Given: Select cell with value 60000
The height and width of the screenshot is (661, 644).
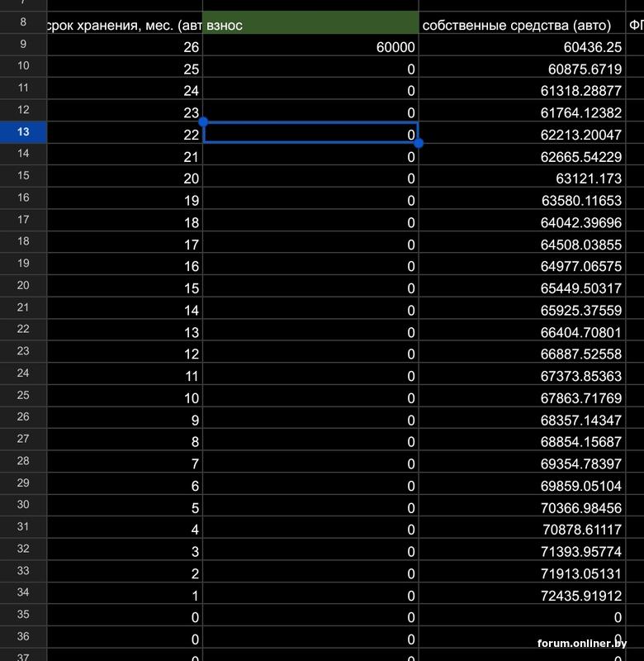Looking at the screenshot, I should [310, 45].
